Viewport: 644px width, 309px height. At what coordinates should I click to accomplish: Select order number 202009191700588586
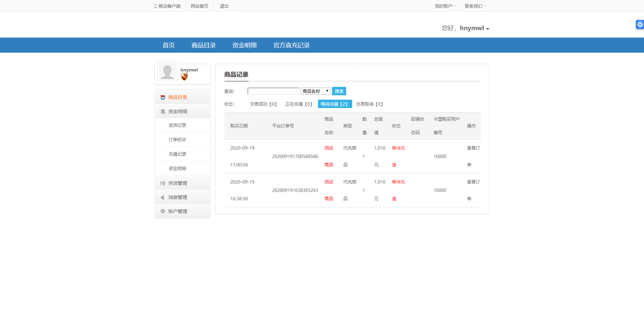295,156
